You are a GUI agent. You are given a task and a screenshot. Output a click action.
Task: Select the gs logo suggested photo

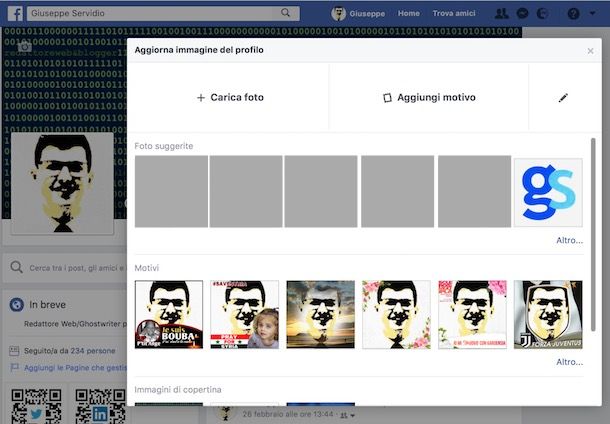coord(548,192)
